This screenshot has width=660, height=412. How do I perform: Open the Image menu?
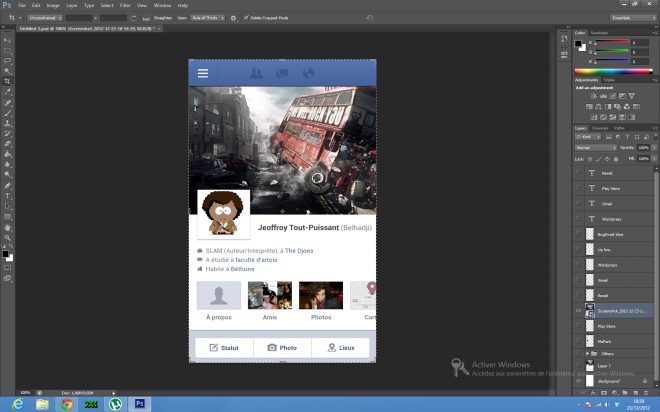[53, 5]
